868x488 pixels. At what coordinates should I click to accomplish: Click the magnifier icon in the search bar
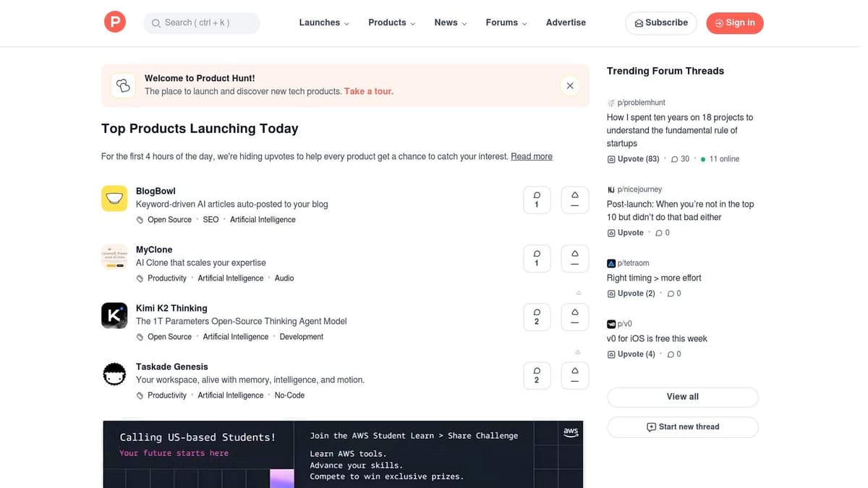pyautogui.click(x=156, y=23)
